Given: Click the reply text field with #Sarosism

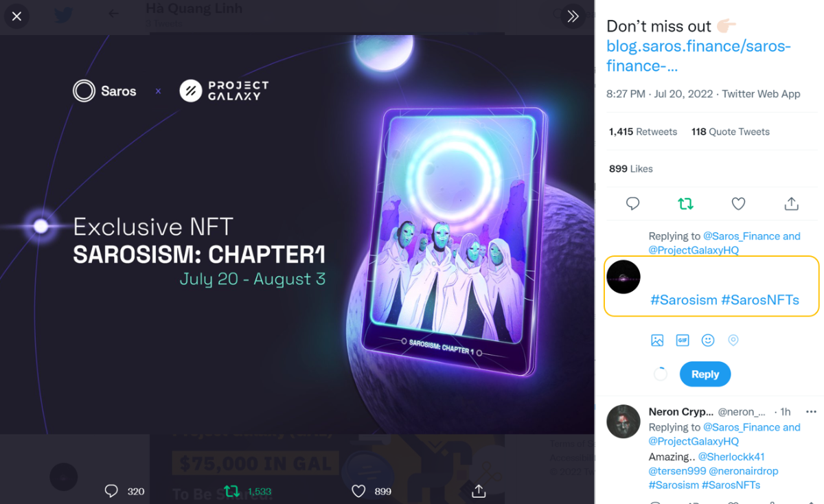Looking at the screenshot, I should [711, 286].
